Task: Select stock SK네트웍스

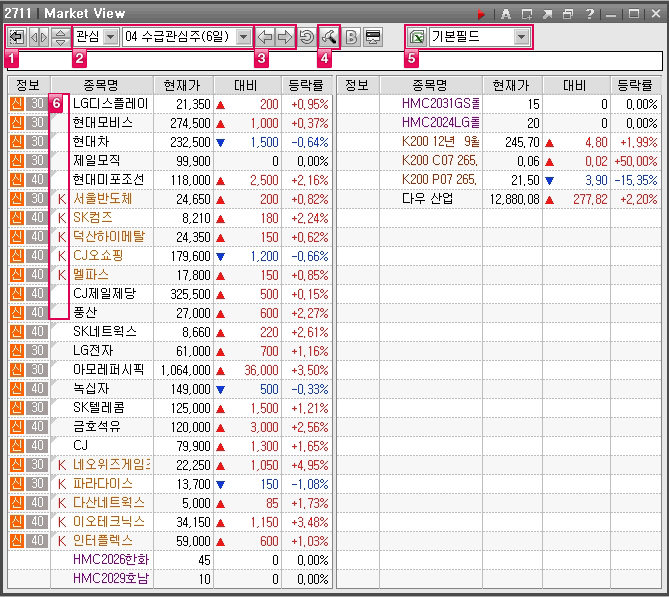Action: click(105, 332)
